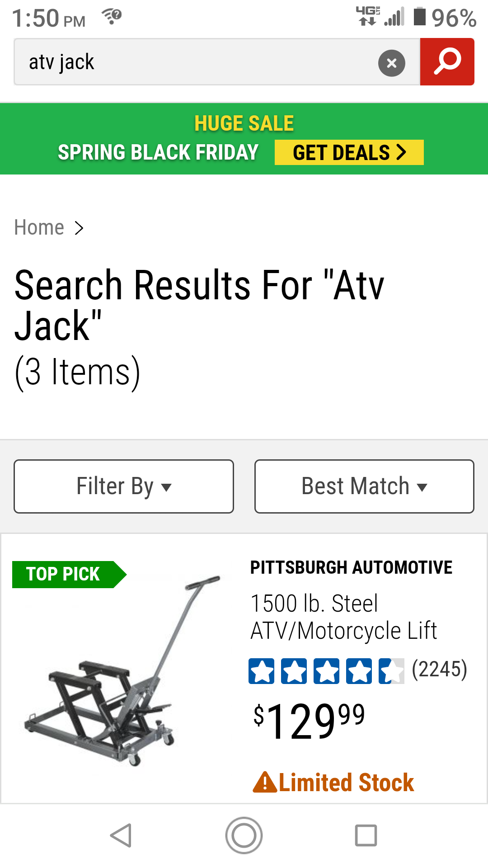Tap the chevron next to Home breadcrumb
The width and height of the screenshot is (488, 868).
point(79,228)
